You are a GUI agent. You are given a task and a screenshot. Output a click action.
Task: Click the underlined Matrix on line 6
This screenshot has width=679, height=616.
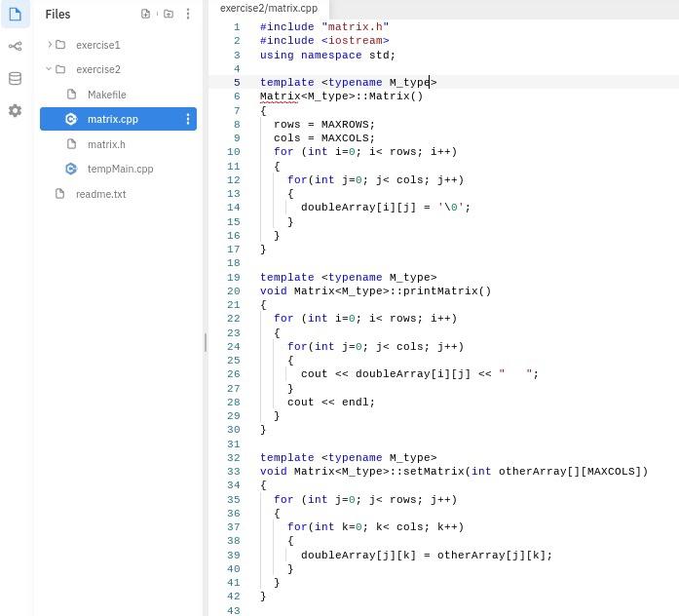[280, 96]
